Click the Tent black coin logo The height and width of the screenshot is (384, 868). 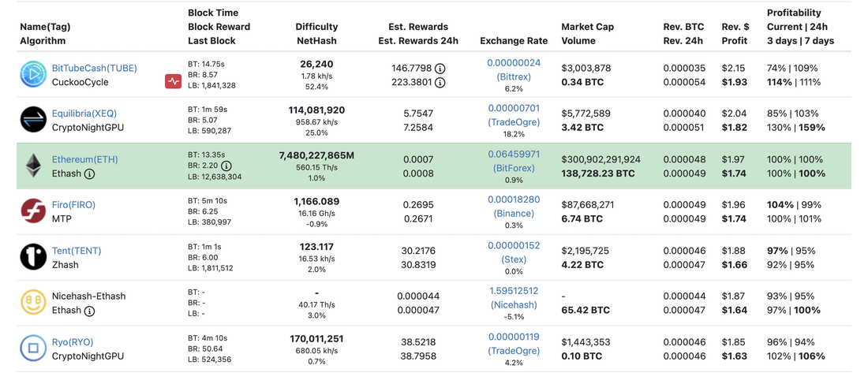click(34, 257)
